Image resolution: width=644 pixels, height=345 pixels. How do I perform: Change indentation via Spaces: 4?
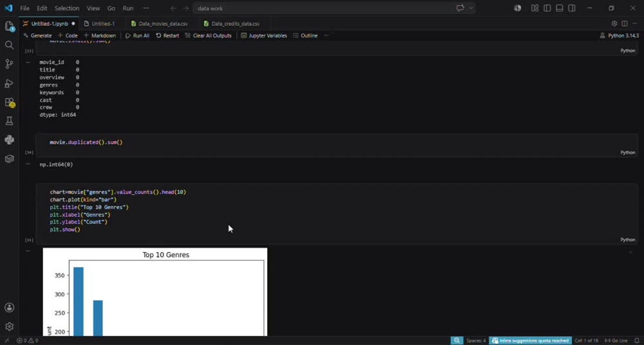[476, 340]
